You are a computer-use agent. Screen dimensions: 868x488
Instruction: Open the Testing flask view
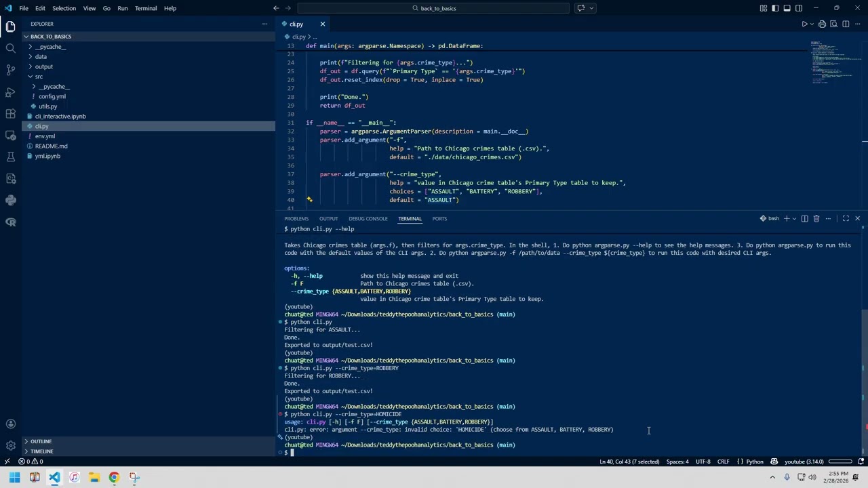(10, 157)
